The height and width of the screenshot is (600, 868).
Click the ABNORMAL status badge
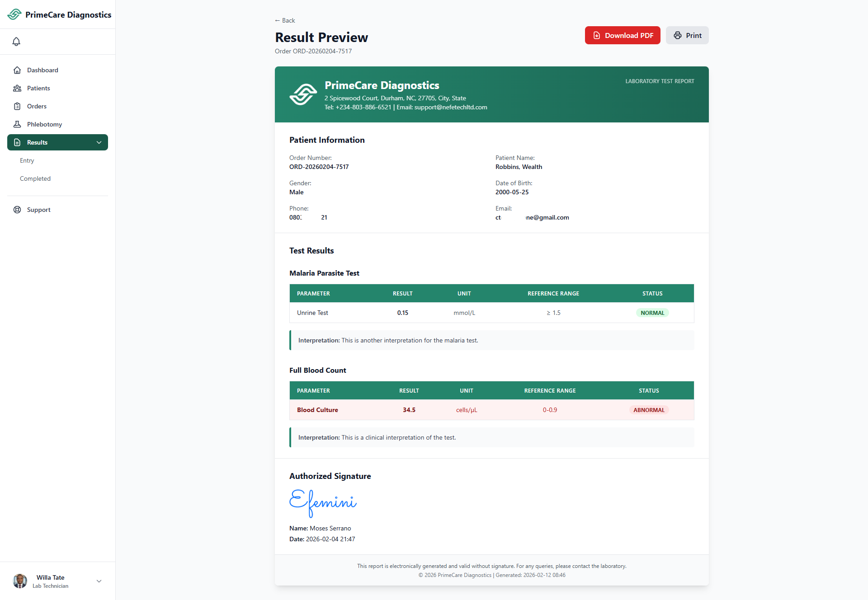[648, 410]
